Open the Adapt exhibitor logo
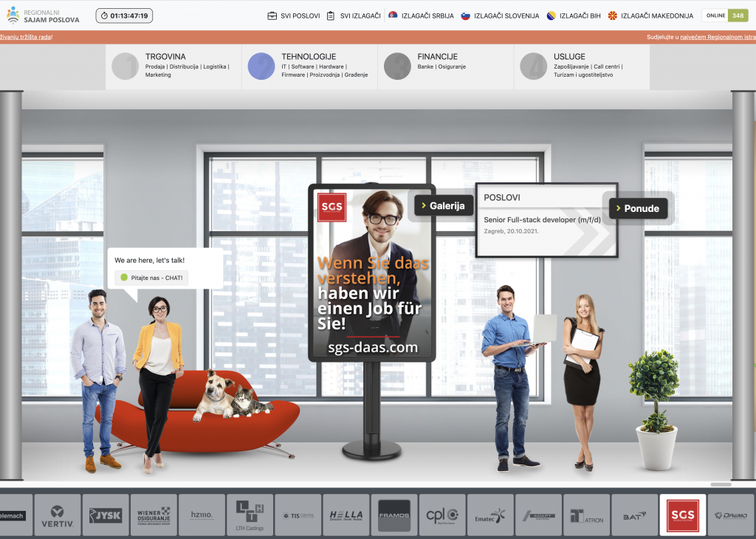The image size is (756, 539). [x=538, y=515]
